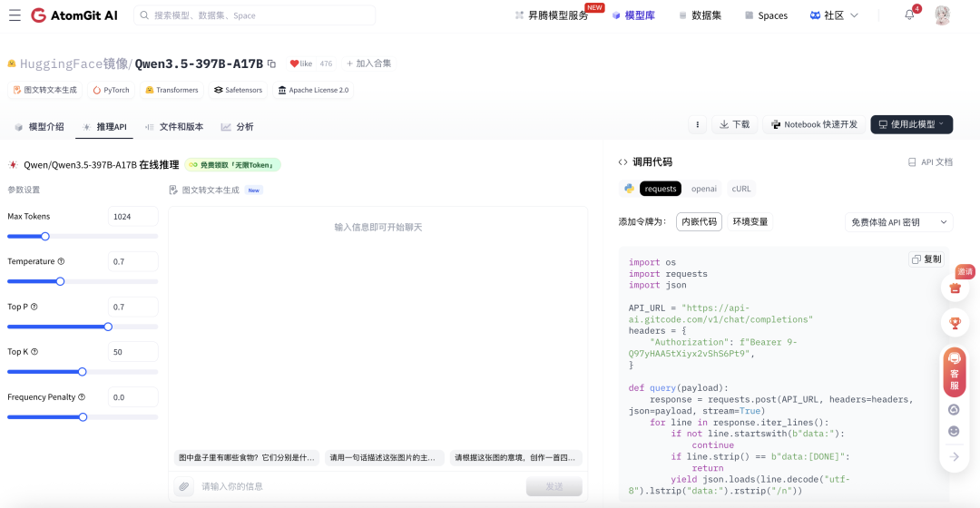Viewport: 980px width, 508px height.
Task: Click the paperclip attachment icon
Action: tap(183, 486)
